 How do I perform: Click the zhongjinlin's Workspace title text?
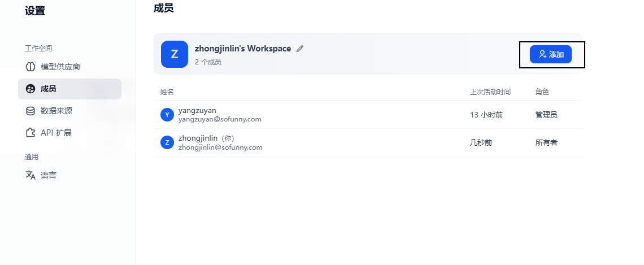click(x=243, y=49)
